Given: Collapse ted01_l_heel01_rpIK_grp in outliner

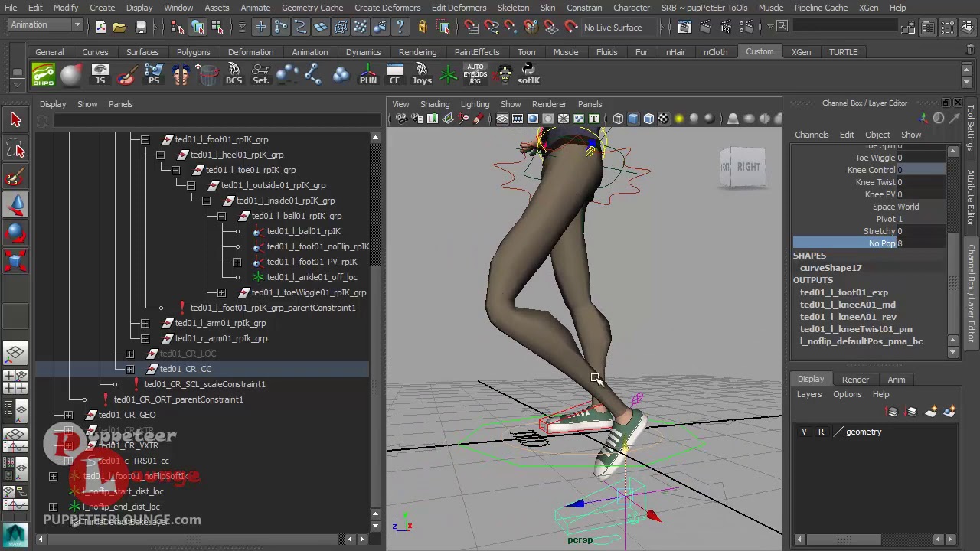Looking at the screenshot, I should point(160,155).
